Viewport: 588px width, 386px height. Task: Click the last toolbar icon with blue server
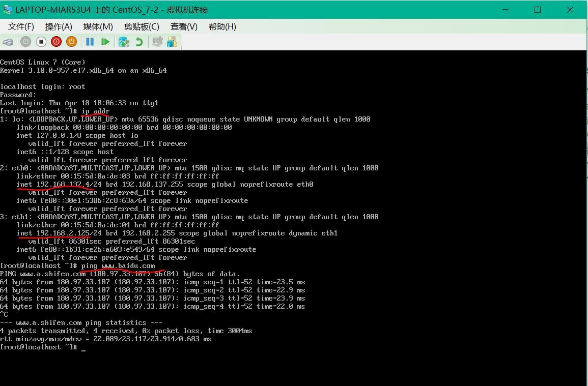(x=172, y=42)
